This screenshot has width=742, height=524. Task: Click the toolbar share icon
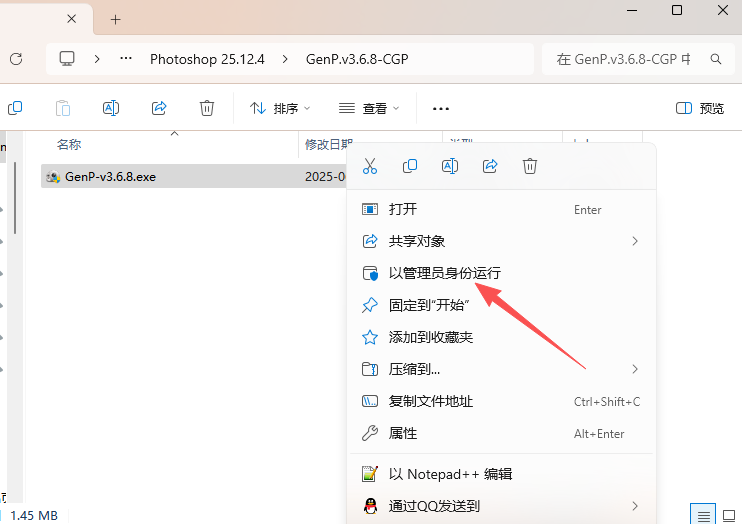pos(159,108)
